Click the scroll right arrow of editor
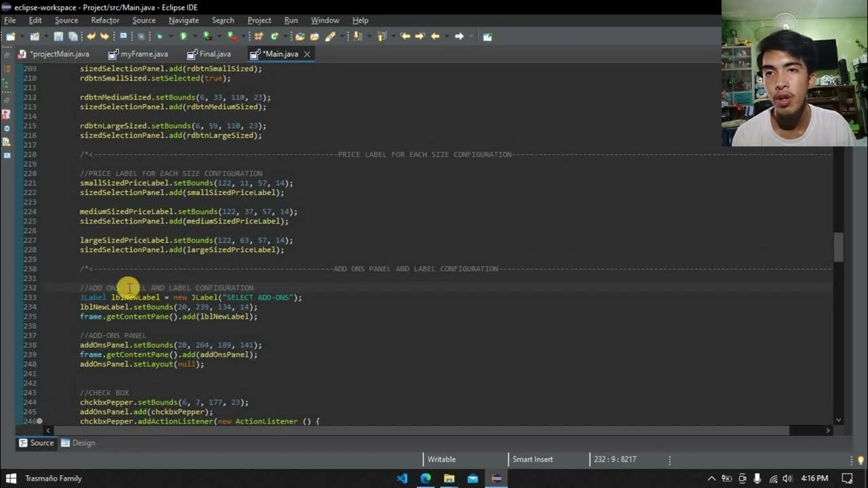 tap(828, 430)
